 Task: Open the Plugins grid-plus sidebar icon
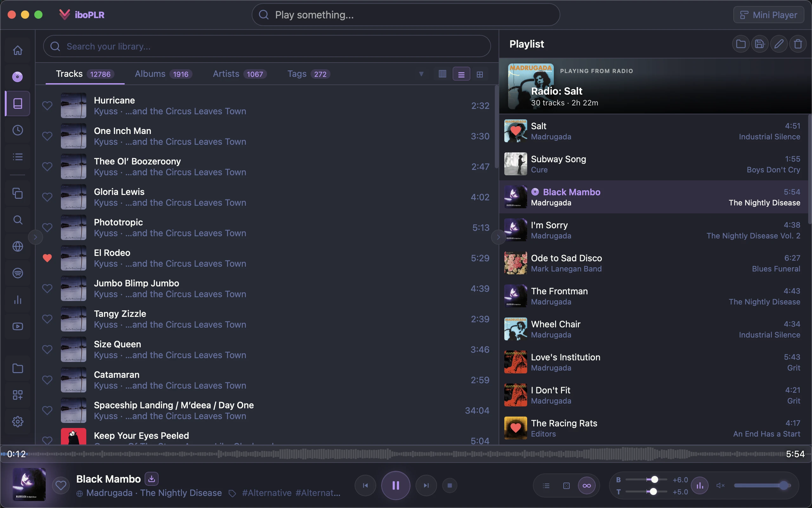tap(17, 395)
